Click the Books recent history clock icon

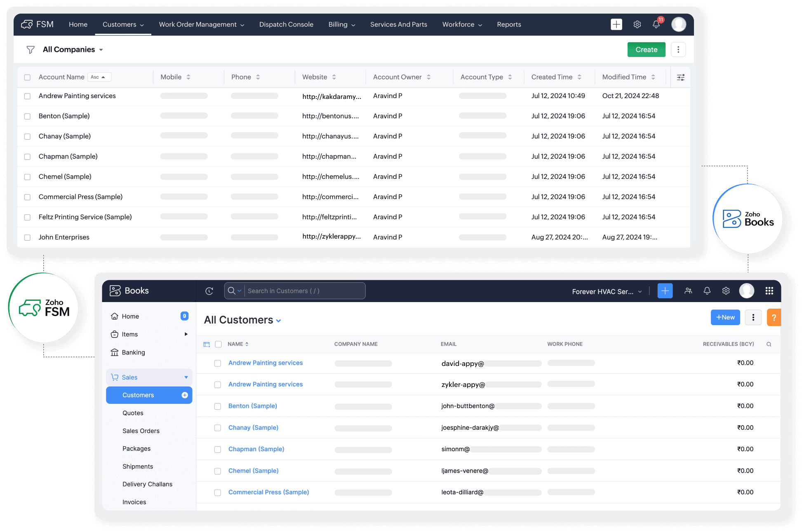(x=209, y=291)
